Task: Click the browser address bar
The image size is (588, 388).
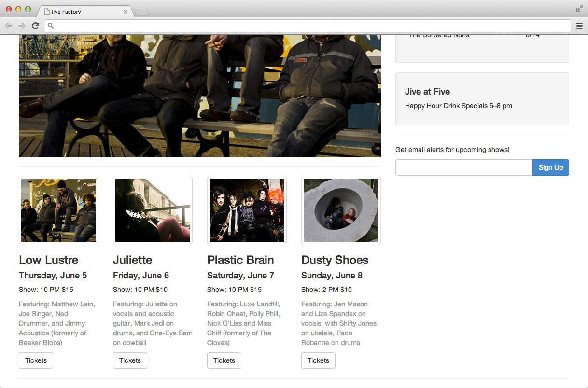Action: [x=309, y=26]
